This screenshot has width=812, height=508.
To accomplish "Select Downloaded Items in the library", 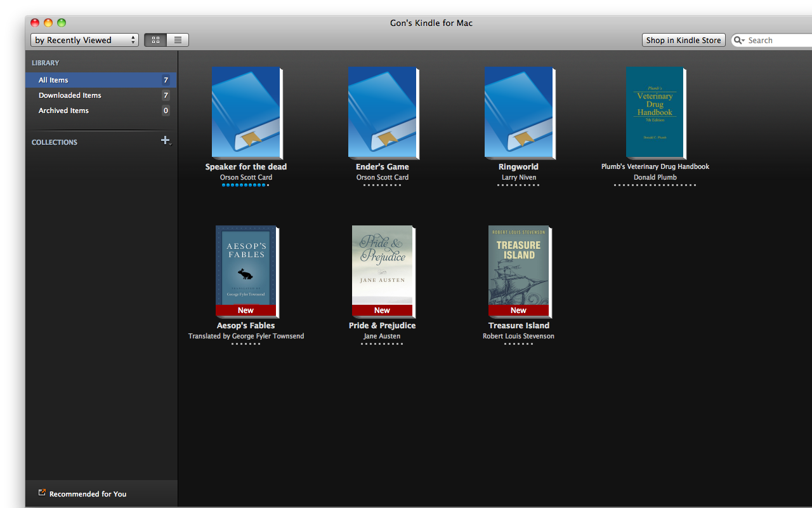I will point(101,95).
